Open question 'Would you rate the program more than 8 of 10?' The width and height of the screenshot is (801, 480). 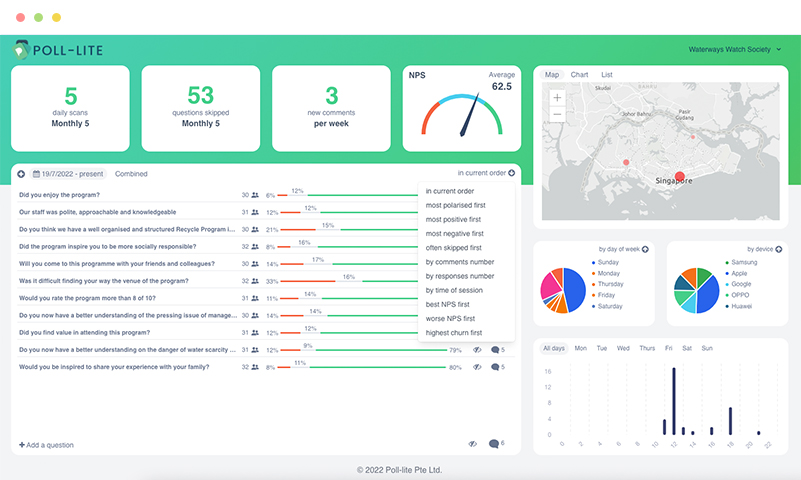click(87, 298)
